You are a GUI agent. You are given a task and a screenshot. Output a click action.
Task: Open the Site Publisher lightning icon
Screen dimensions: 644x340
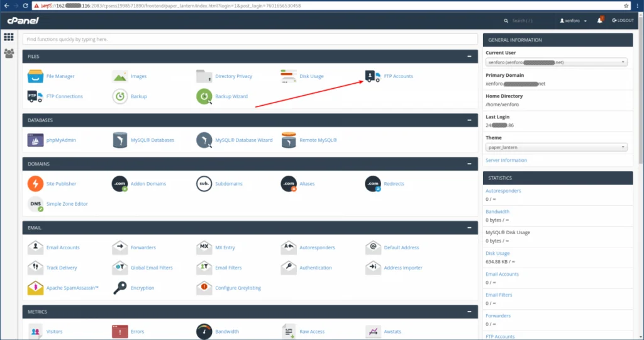[35, 183]
